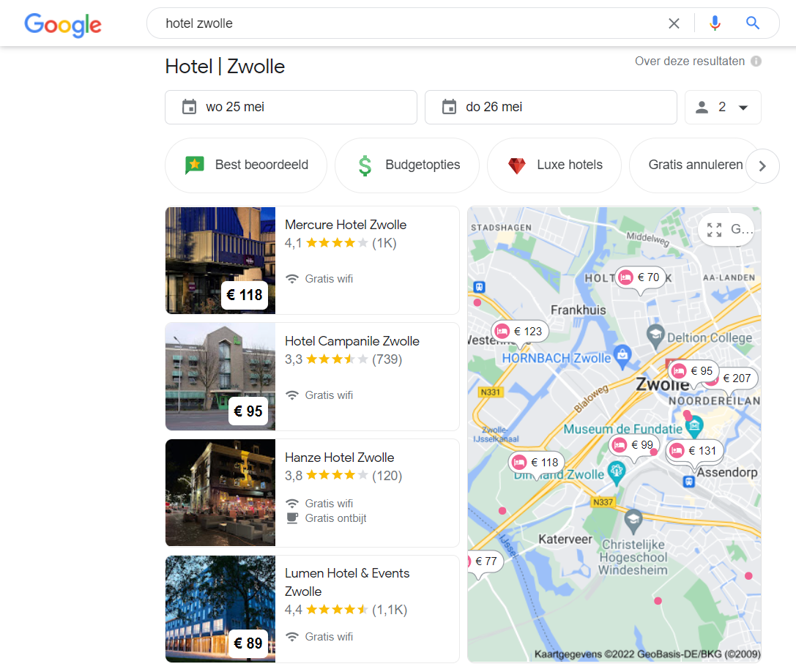Open Mercure Hotel Zwolle listing title
Viewport: 796px width, 672px height.
(x=346, y=225)
